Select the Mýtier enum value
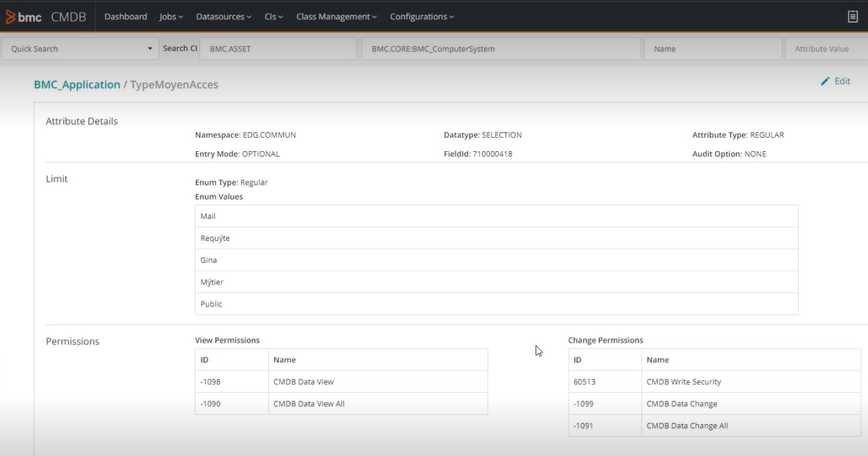Image resolution: width=868 pixels, height=456 pixels. pyautogui.click(x=497, y=282)
